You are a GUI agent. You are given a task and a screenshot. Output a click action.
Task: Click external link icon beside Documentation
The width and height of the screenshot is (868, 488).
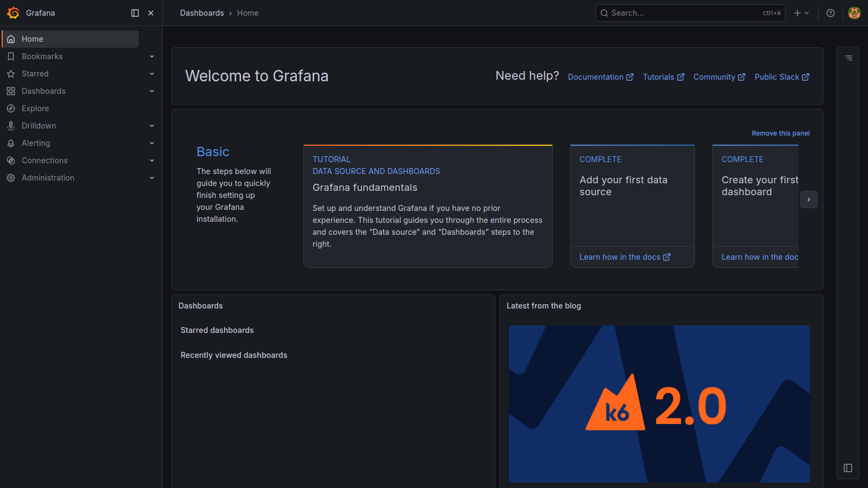(x=630, y=77)
